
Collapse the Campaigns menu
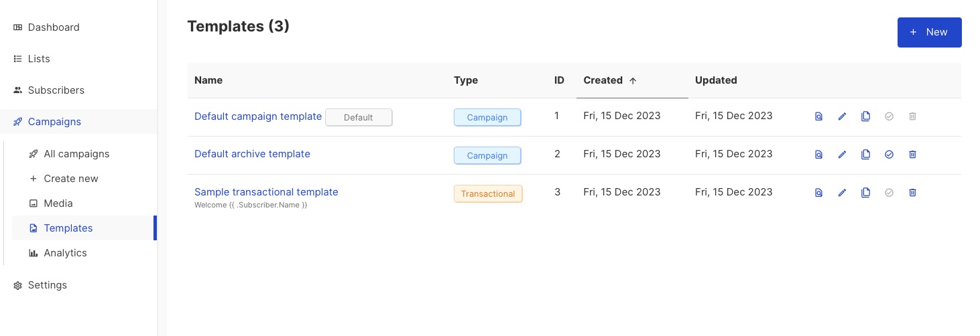[78, 122]
